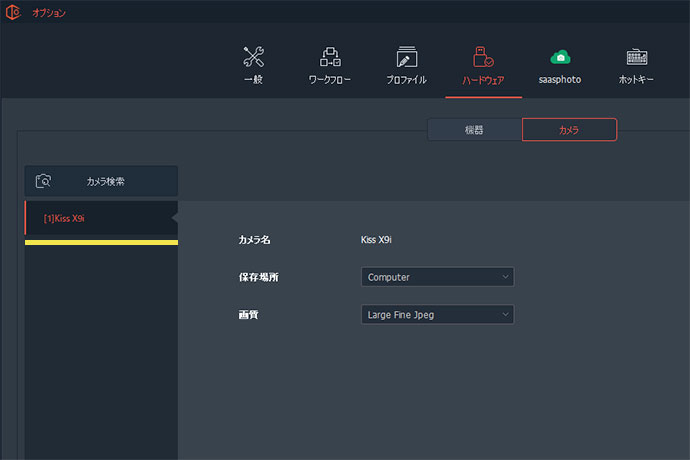Click the ワークフロー text label
690x460 pixels.
pos(329,80)
